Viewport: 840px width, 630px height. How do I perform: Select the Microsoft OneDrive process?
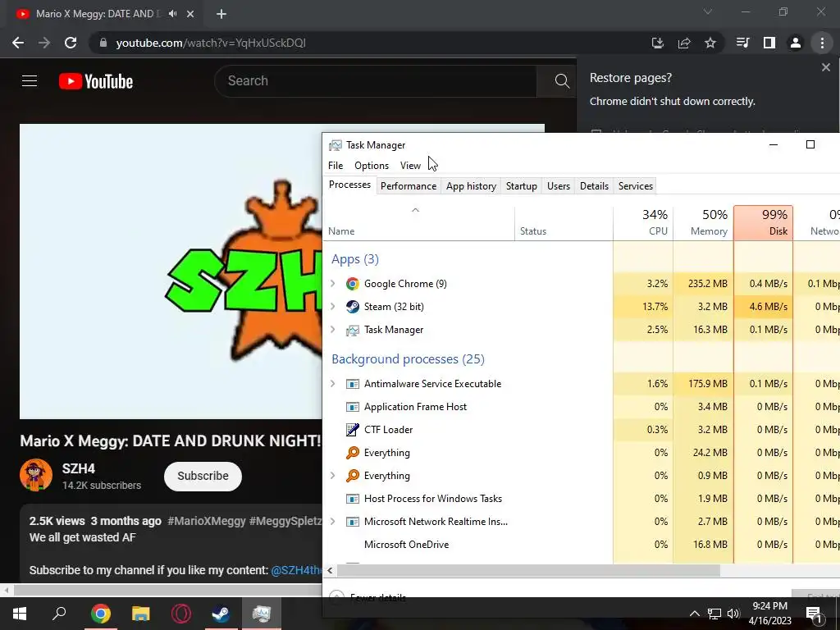582,545
